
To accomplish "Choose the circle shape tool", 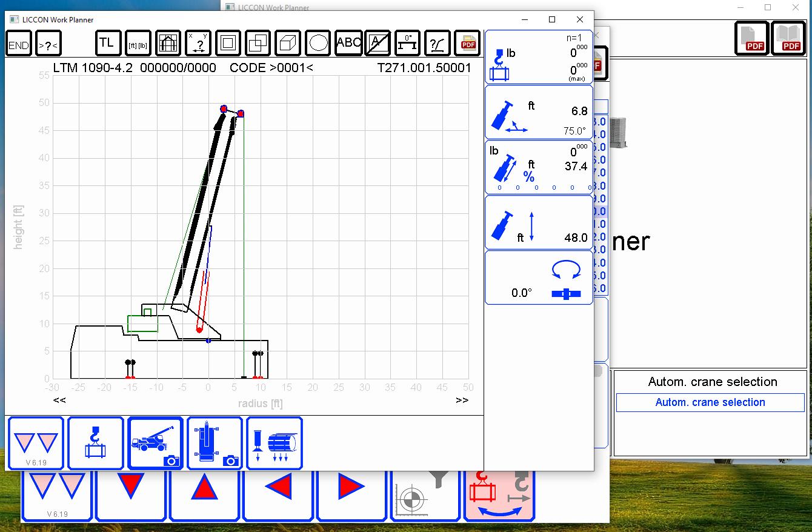I will point(318,43).
